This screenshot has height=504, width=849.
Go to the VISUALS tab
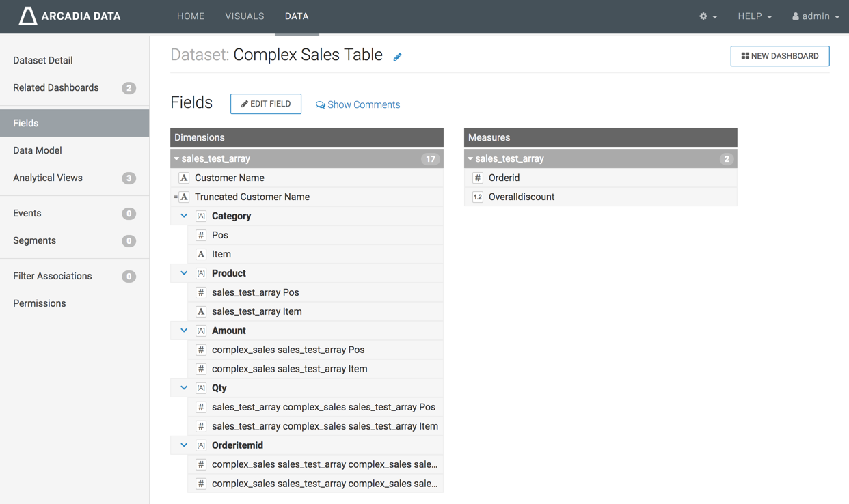245,16
